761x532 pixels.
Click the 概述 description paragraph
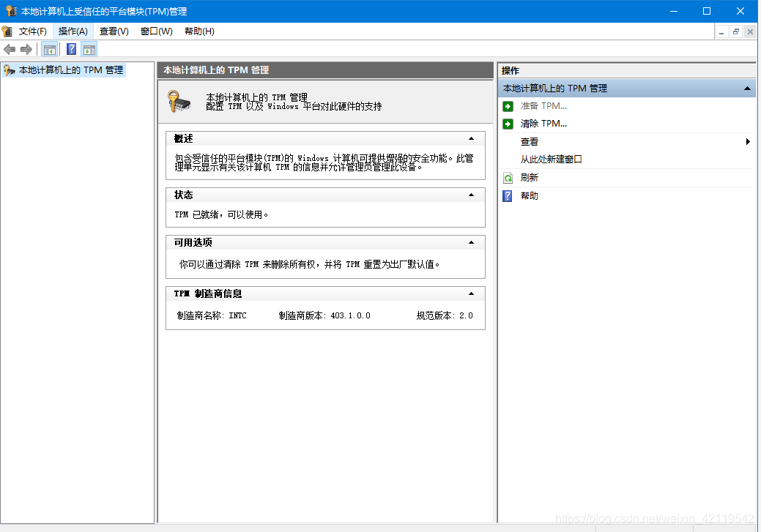click(x=324, y=162)
